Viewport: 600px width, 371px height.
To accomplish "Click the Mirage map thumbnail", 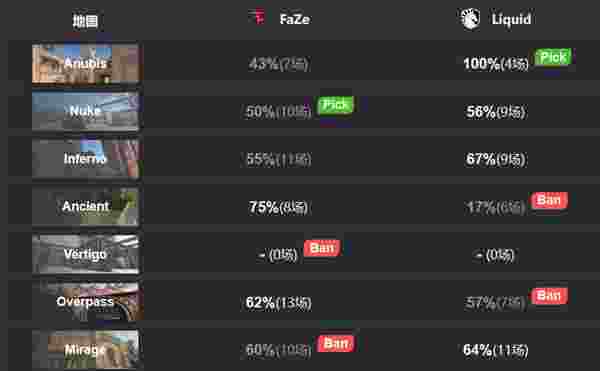I will tap(85, 349).
